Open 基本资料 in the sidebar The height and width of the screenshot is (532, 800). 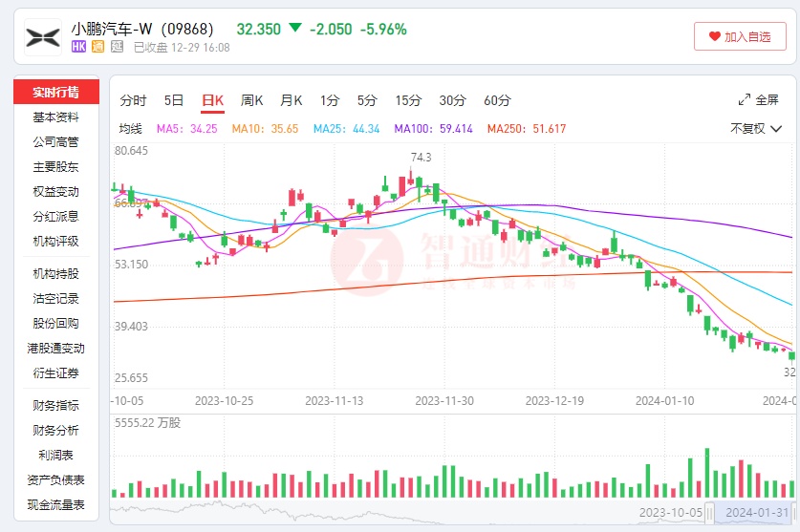point(55,117)
